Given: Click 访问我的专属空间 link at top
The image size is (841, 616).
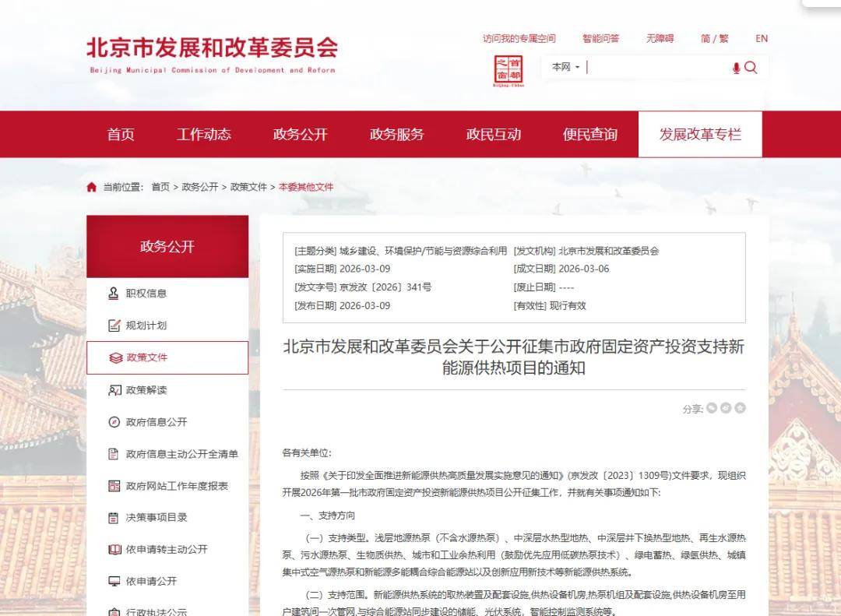Looking at the screenshot, I should 519,38.
